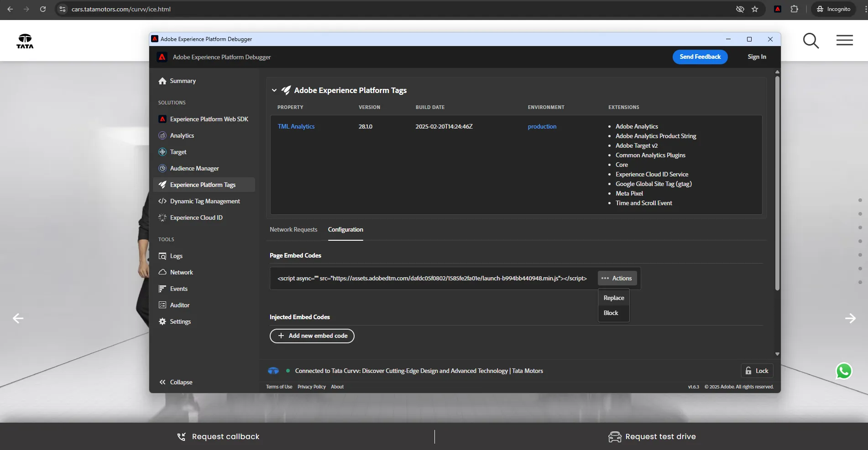This screenshot has height=450, width=868.
Task: Click the Tata logo on the webpage
Action: click(x=25, y=41)
